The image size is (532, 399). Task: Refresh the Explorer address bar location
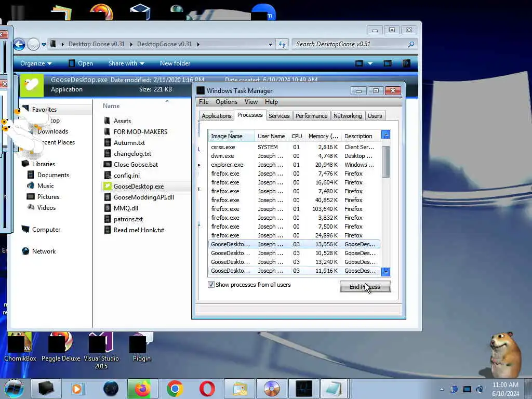pos(282,44)
